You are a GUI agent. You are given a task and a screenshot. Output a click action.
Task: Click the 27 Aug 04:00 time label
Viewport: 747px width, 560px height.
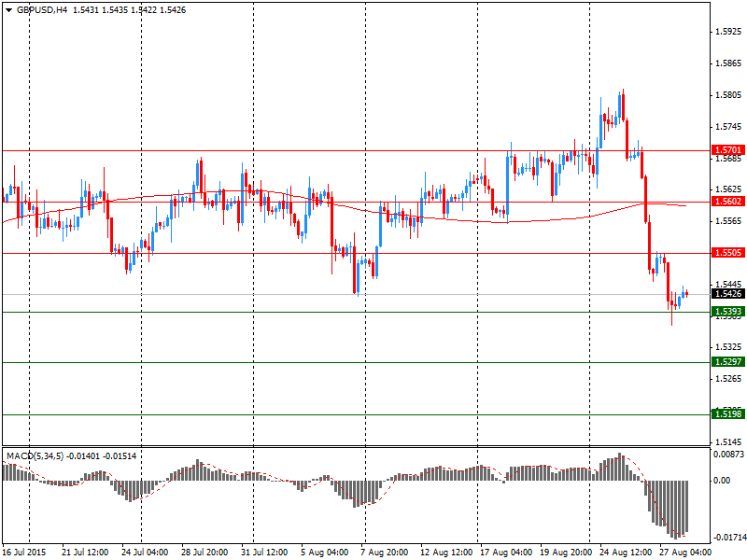coord(686,553)
